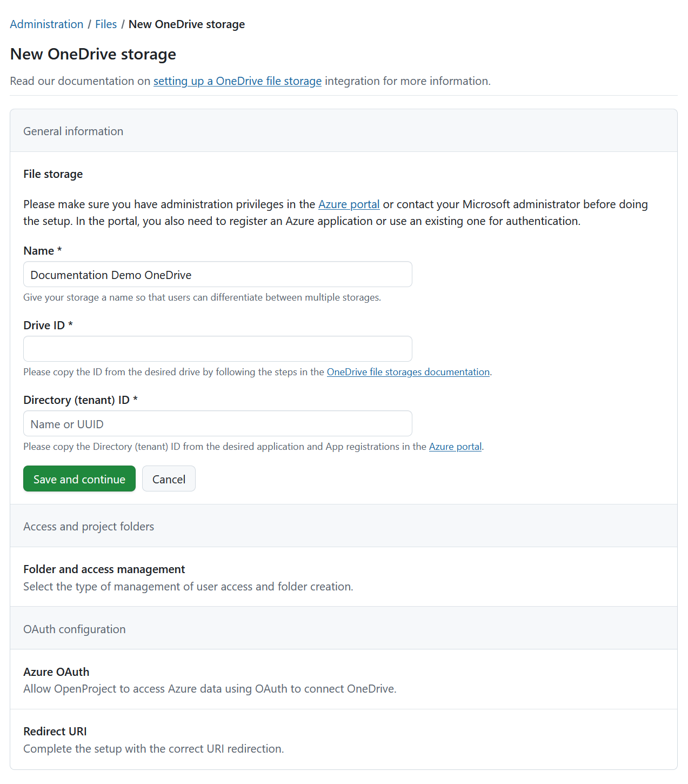Screen dimensions: 688x784
Task: Click the General information section header
Action: 74,131
